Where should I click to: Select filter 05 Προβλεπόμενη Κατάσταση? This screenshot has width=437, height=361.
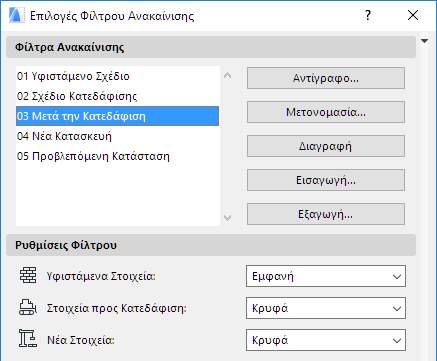[x=117, y=156]
